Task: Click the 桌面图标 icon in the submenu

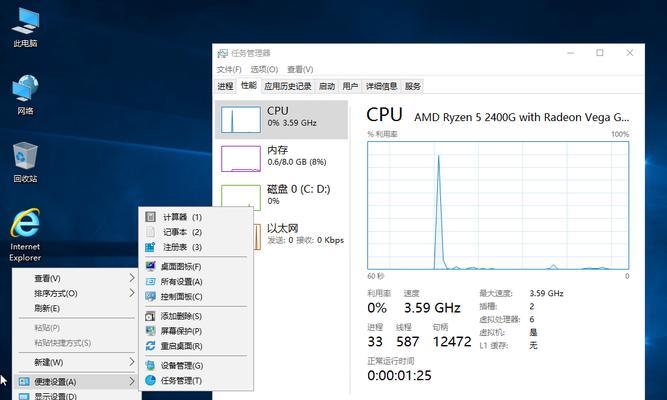Action: 150,266
